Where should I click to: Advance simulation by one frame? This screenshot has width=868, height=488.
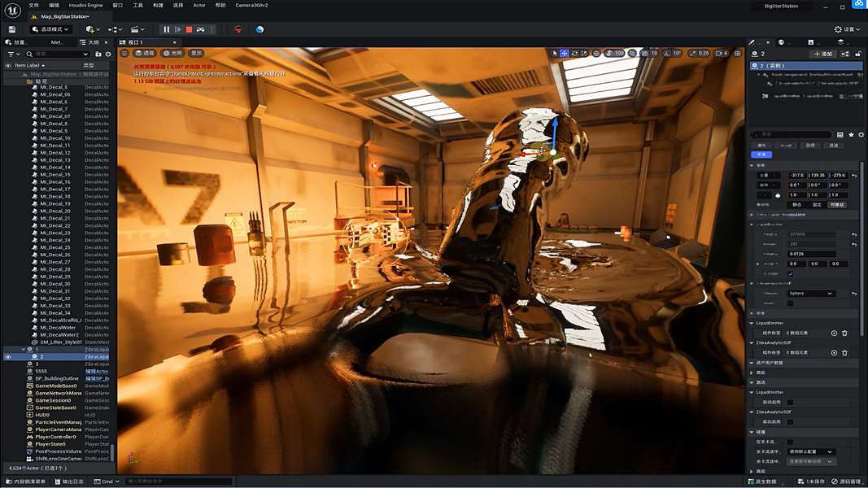coord(177,29)
